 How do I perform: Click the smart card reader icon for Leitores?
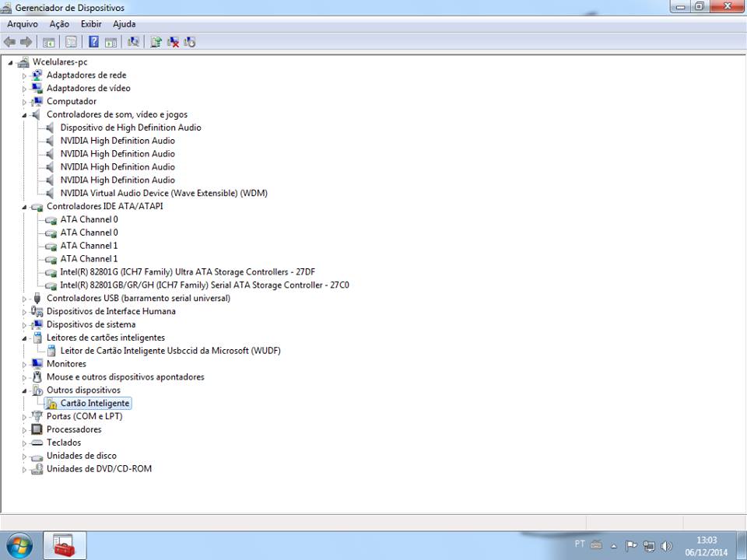37,338
